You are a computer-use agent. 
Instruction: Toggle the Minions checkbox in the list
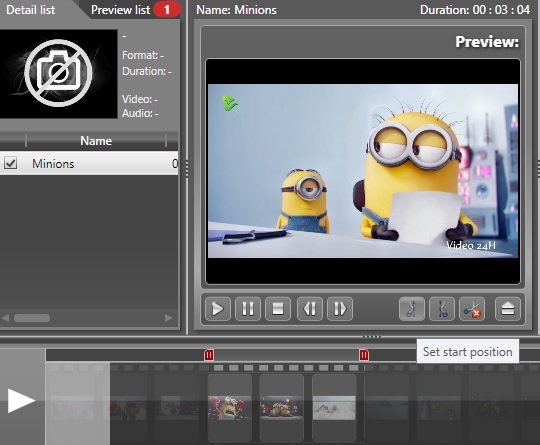point(10,163)
